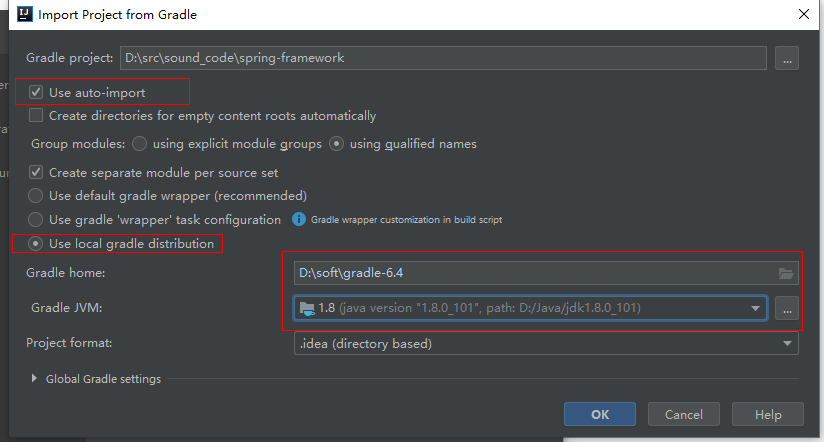Close the Import Project from Gradle dialog

pyautogui.click(x=804, y=14)
